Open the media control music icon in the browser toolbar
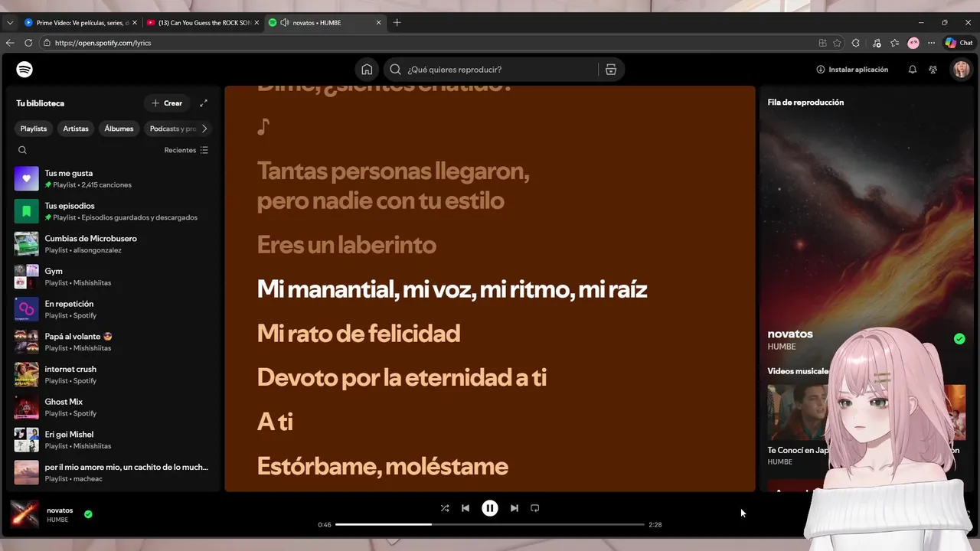The height and width of the screenshot is (551, 980). coord(876,43)
